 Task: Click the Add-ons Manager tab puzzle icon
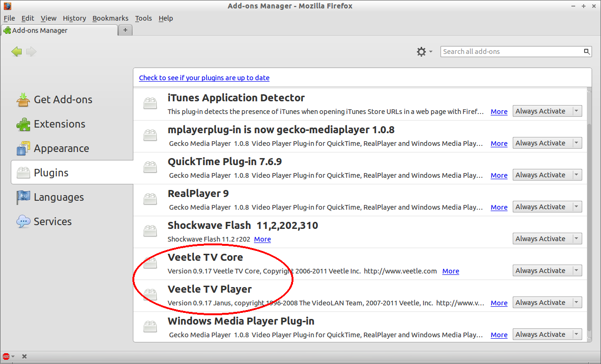point(8,30)
